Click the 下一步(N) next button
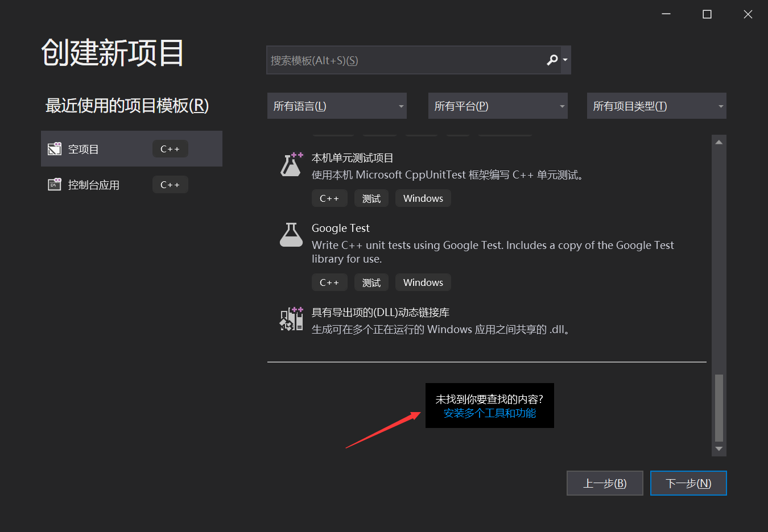 (688, 483)
